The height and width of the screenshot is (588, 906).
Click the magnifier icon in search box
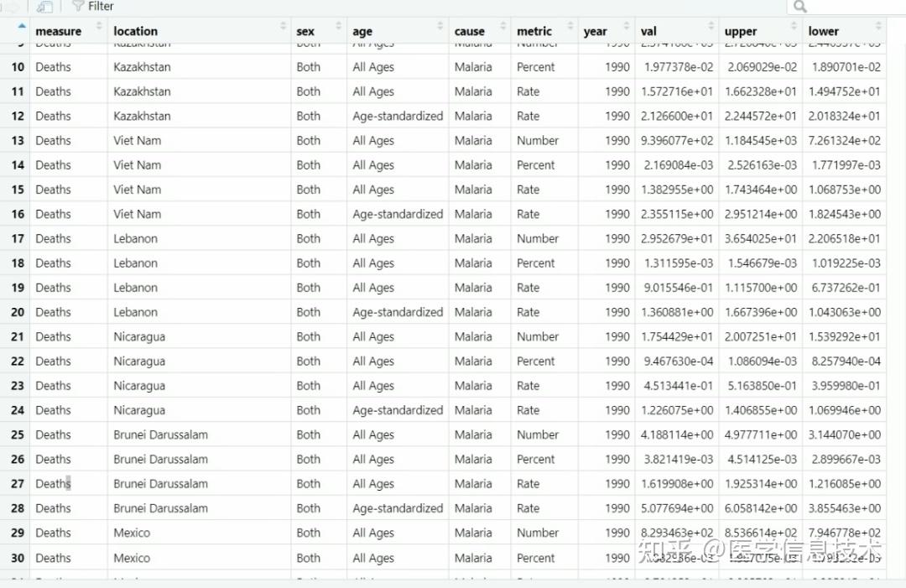(x=799, y=7)
